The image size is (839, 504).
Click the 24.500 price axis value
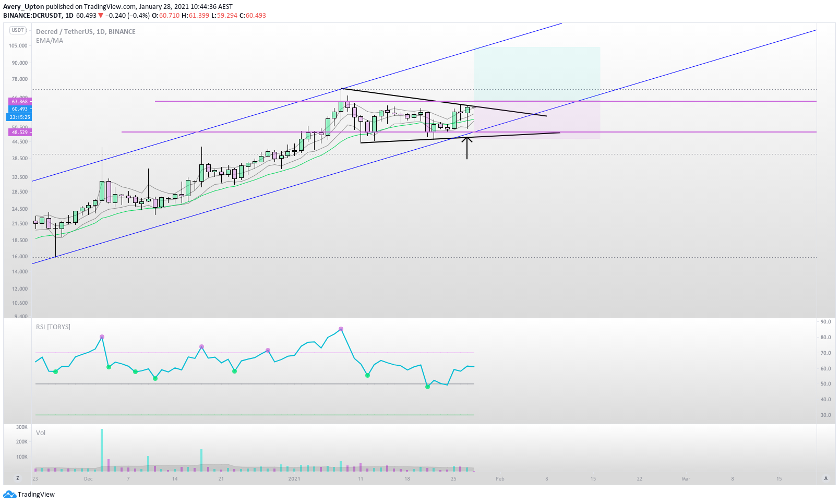tap(20, 209)
